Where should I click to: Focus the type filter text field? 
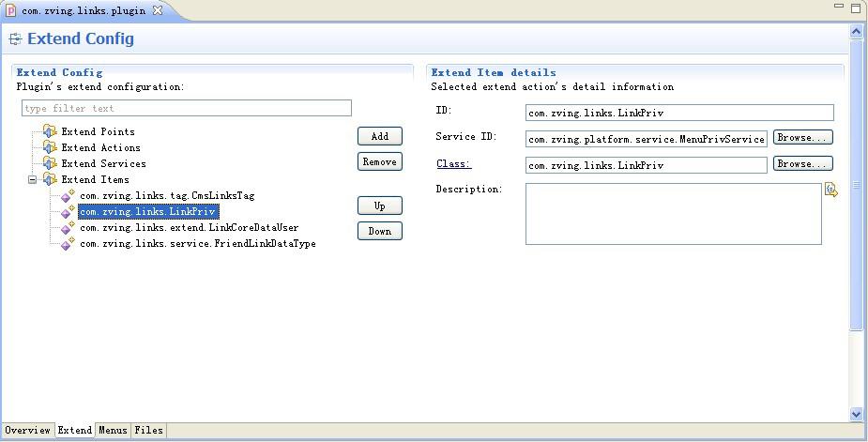(186, 109)
